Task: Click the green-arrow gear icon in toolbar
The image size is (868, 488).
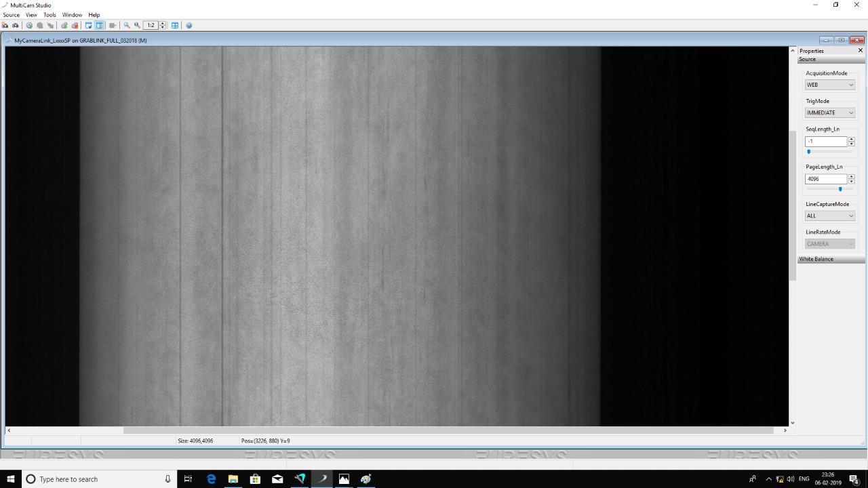Action: (x=64, y=25)
